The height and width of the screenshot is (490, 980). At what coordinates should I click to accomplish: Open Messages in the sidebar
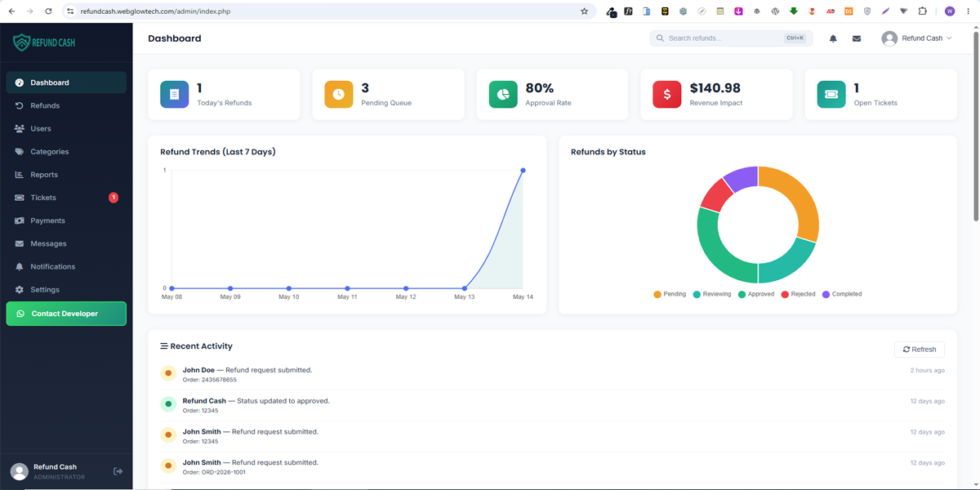click(66, 243)
